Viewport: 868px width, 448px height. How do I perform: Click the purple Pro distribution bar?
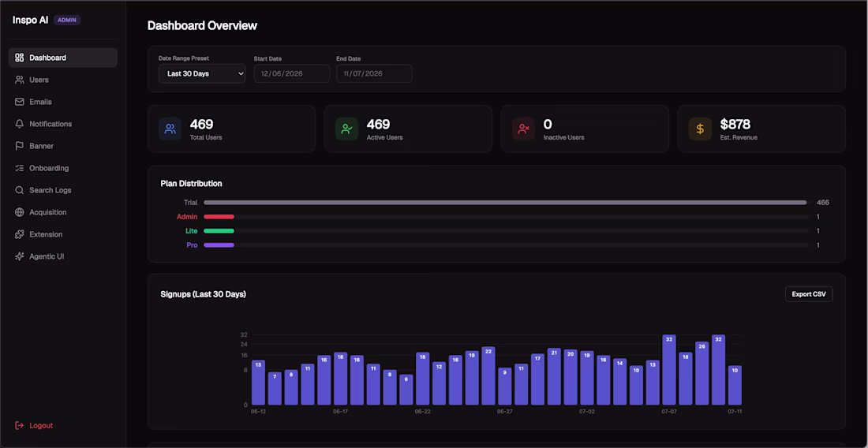click(x=219, y=245)
